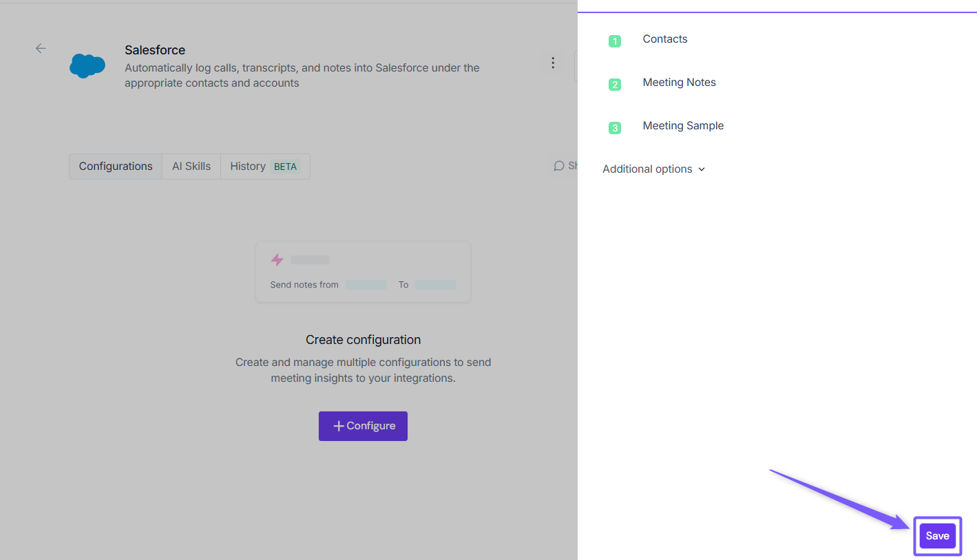
Task: Select the Meeting Notes step label
Action: point(679,83)
